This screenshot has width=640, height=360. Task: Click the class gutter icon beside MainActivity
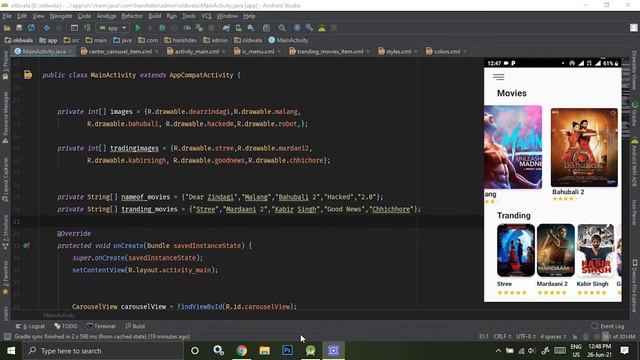tap(28, 75)
